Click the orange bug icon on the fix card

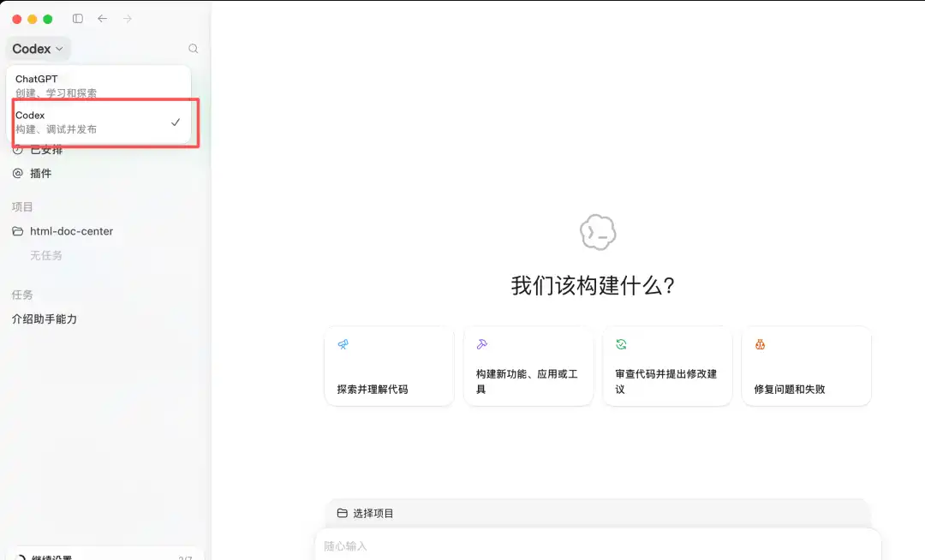click(760, 344)
